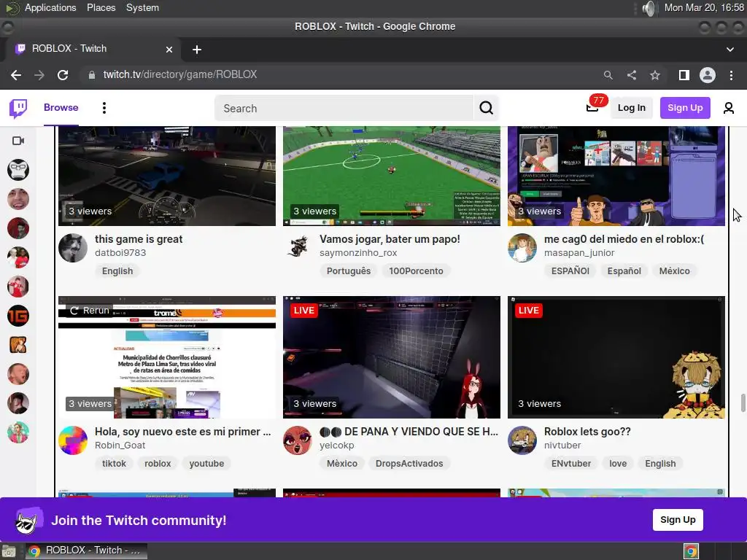The width and height of the screenshot is (747, 560).
Task: Open the Applications menu
Action: [x=50, y=7]
